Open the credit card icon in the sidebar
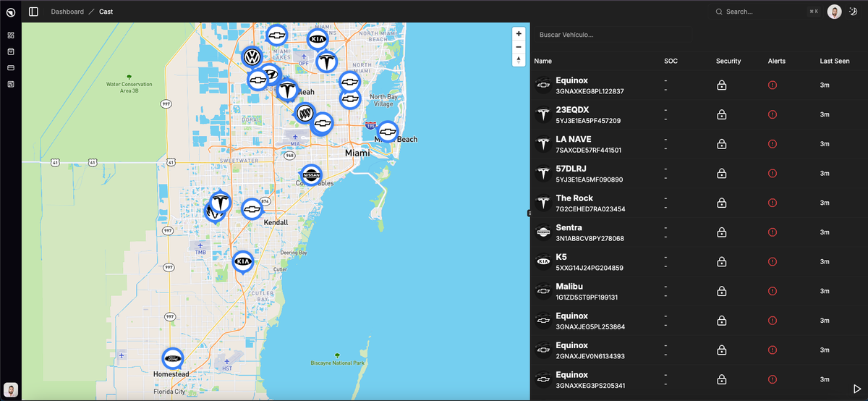Viewport: 868px width, 401px height. (11, 68)
